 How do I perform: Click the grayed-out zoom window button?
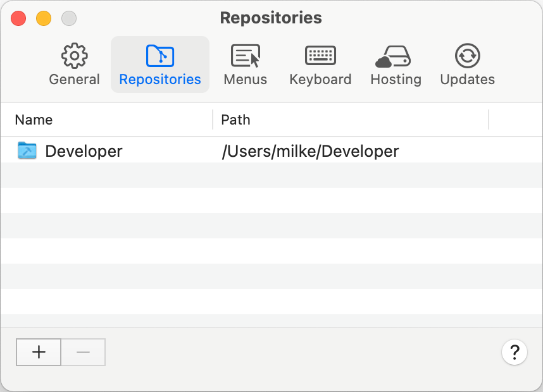pos(69,18)
